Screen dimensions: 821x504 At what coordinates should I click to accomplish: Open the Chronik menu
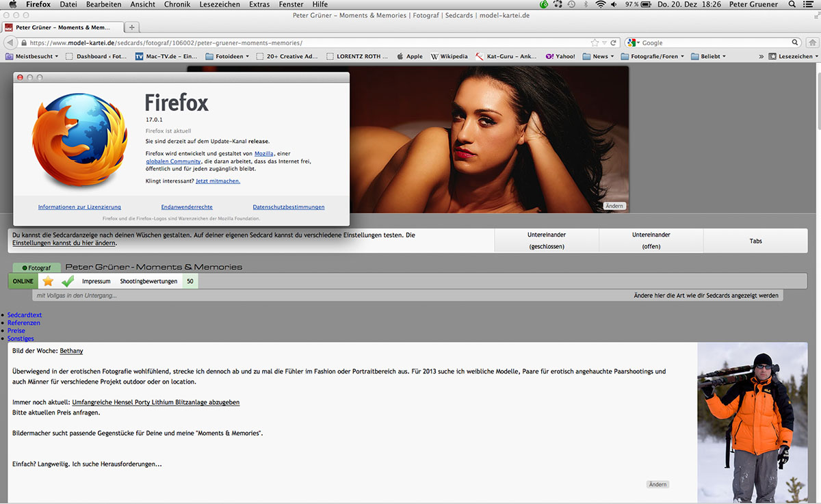(x=177, y=4)
